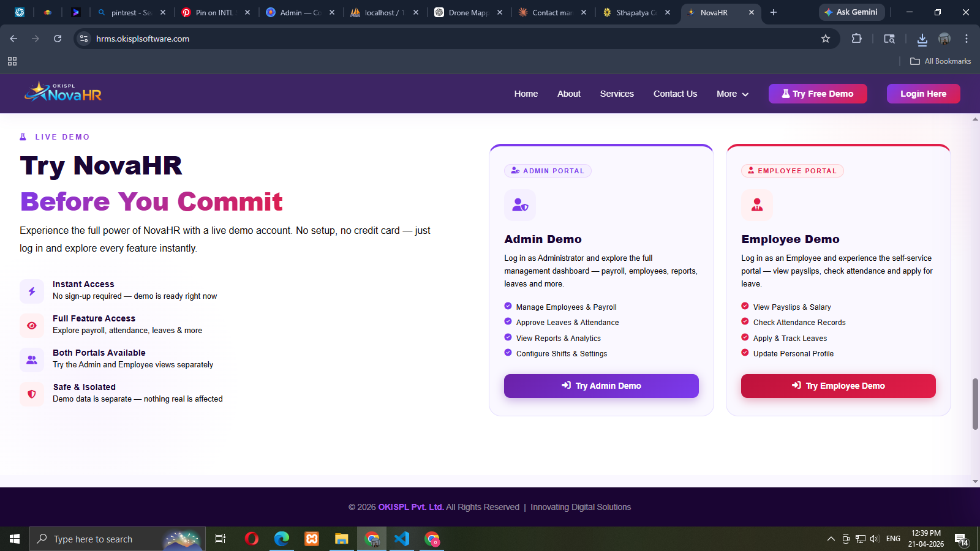This screenshot has height=551, width=980.
Task: Open the Windows Start menu
Action: pos(15,539)
